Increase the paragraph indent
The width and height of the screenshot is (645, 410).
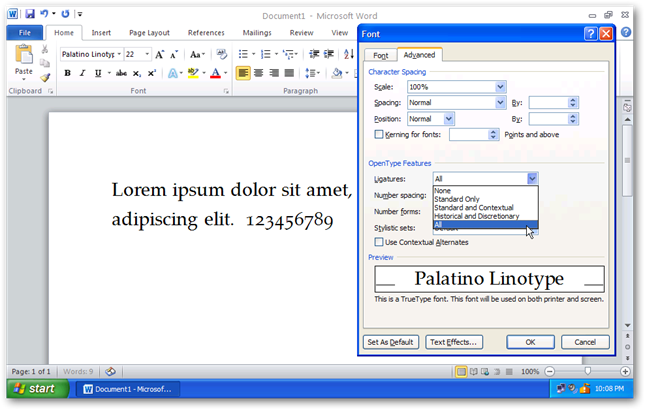[329, 54]
